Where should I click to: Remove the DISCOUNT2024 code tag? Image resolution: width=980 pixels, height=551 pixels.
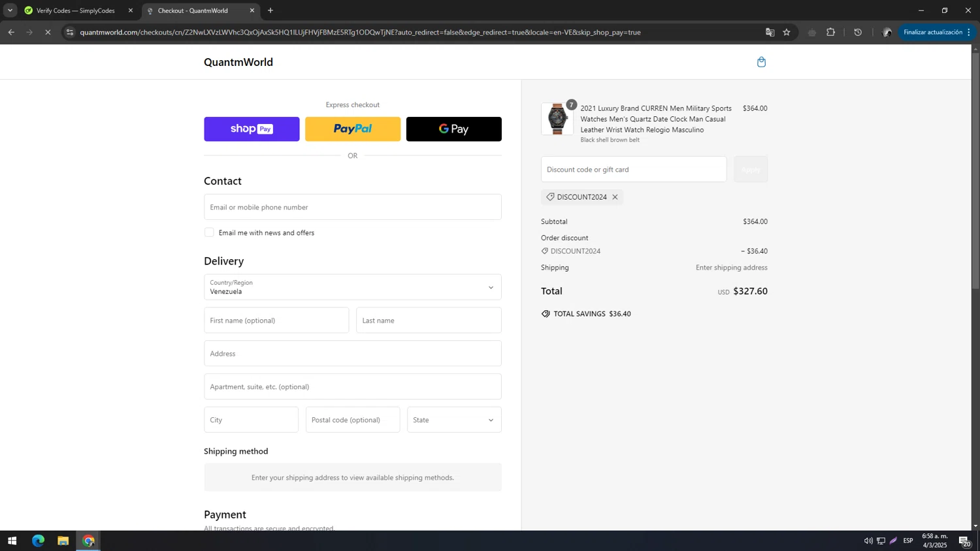615,197
